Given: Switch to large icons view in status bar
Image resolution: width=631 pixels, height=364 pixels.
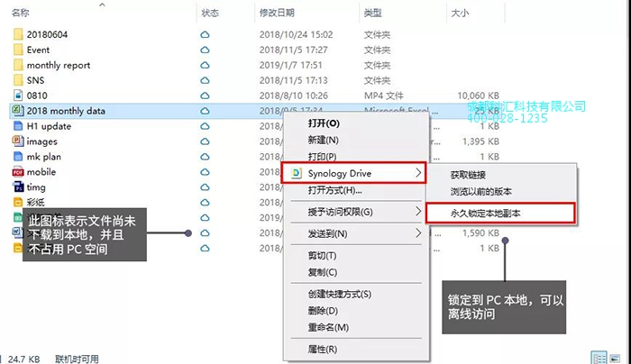Looking at the screenshot, I should [x=616, y=358].
